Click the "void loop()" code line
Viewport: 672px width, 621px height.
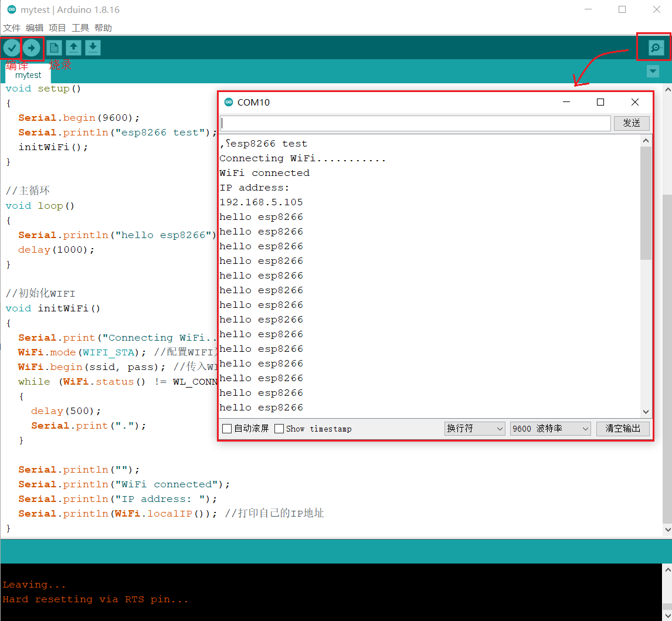click(x=40, y=206)
